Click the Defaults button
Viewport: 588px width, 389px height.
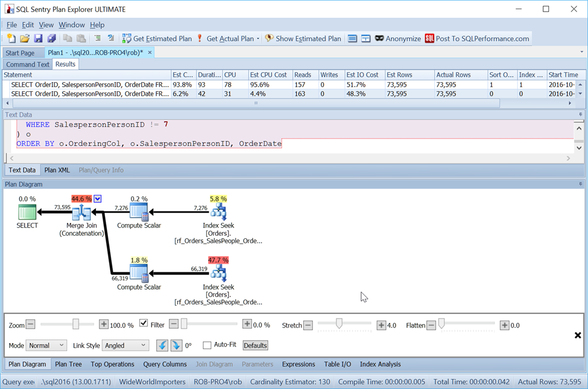pos(255,345)
